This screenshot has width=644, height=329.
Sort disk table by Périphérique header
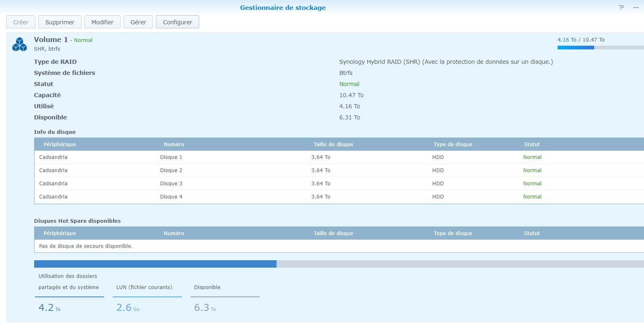(60, 145)
